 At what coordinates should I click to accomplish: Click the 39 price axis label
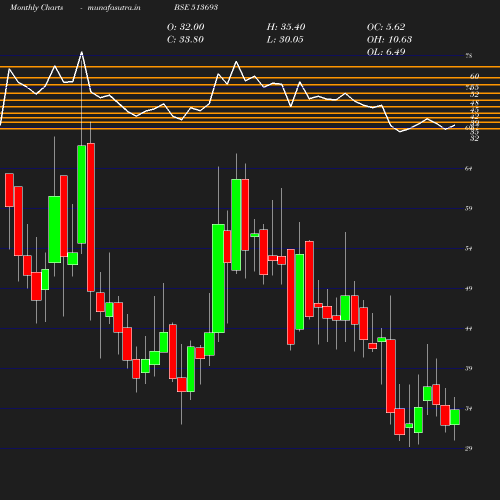pos(469,369)
